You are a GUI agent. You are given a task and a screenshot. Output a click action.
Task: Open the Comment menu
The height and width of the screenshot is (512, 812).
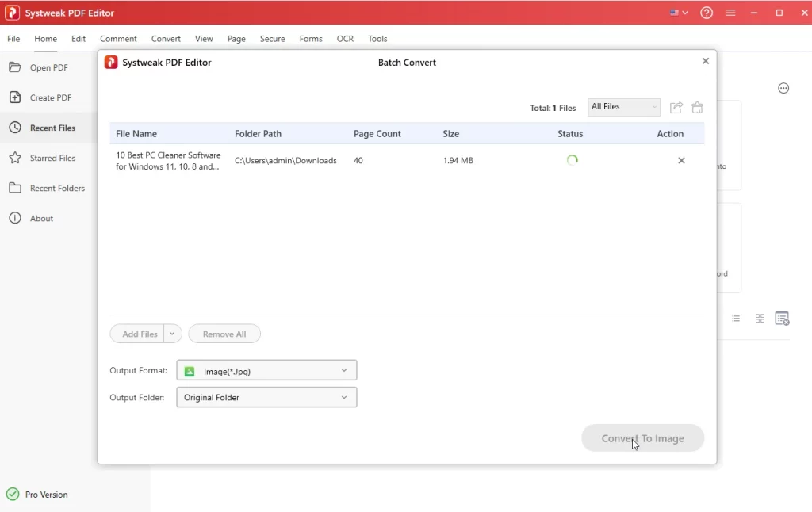coord(119,39)
